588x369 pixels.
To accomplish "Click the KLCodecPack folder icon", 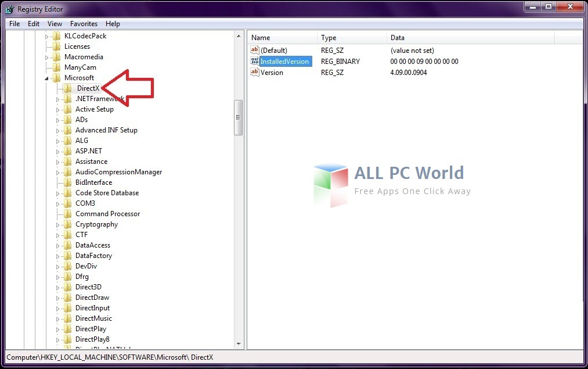I will point(57,36).
